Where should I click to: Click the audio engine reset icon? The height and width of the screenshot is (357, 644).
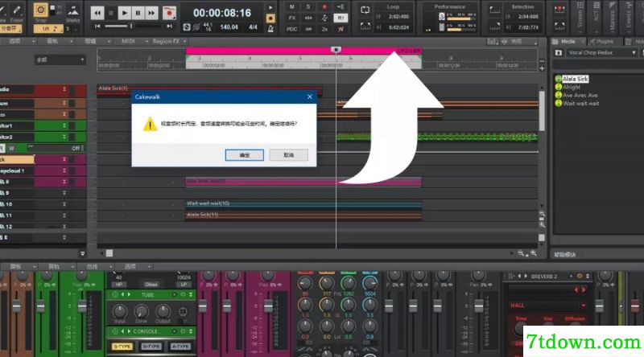pyautogui.click(x=187, y=27)
